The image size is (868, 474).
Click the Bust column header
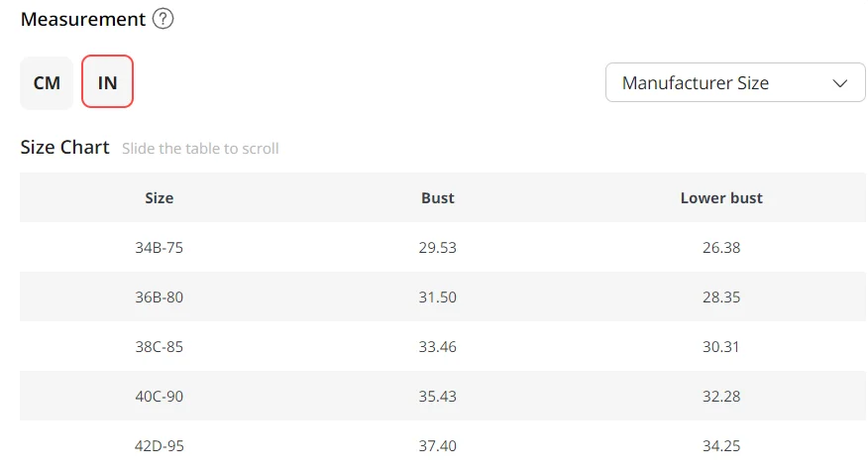point(437,197)
